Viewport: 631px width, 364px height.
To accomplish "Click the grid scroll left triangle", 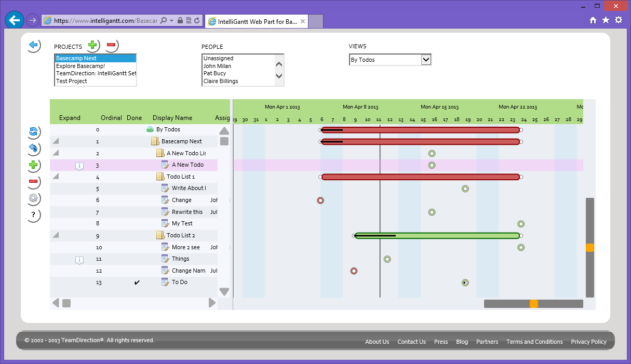I will tap(56, 303).
